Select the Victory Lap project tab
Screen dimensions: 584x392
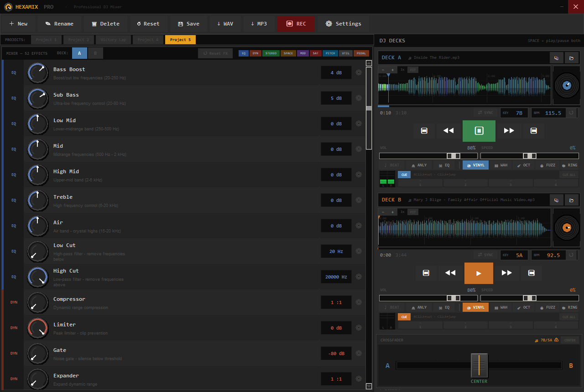113,40
